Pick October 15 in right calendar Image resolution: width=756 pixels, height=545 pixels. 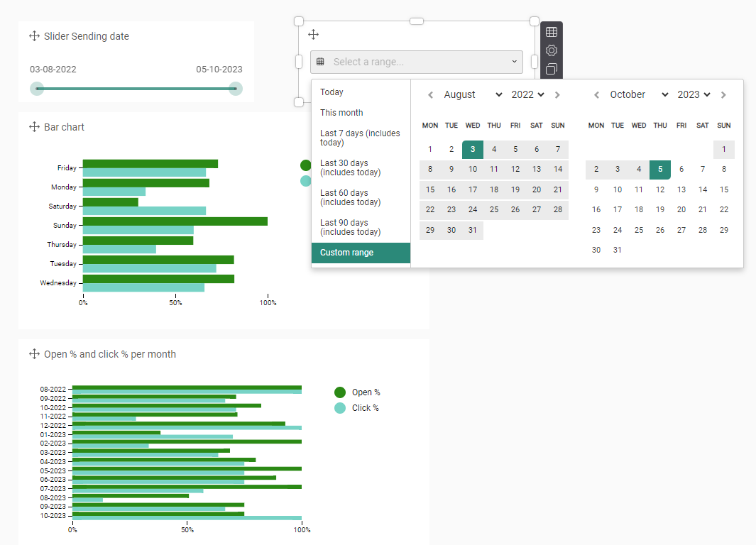(x=723, y=189)
